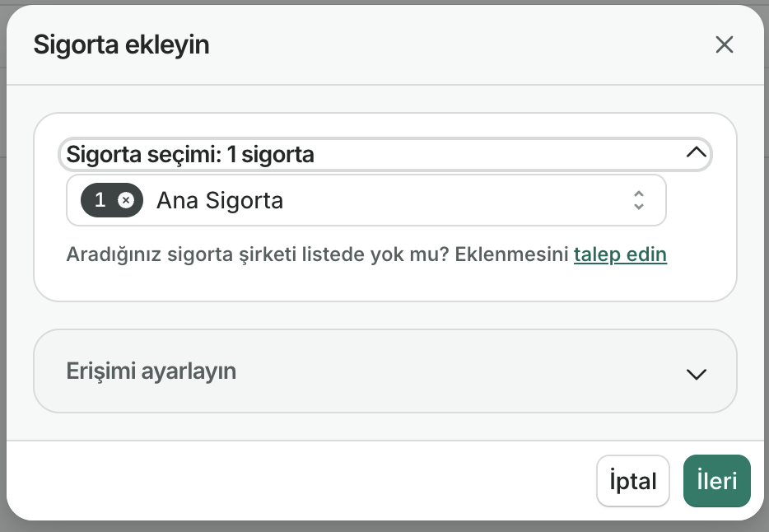
Task: Click the İptal button
Action: tap(632, 481)
